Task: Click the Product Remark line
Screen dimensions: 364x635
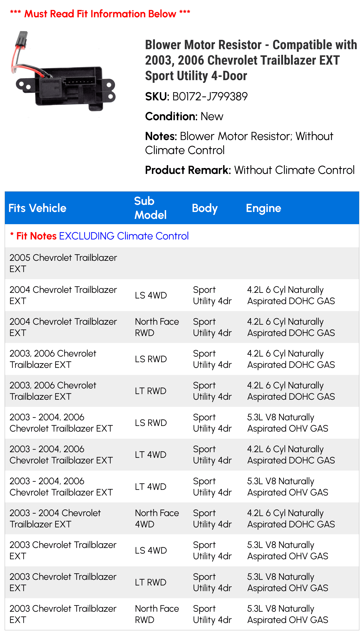Action: (250, 170)
